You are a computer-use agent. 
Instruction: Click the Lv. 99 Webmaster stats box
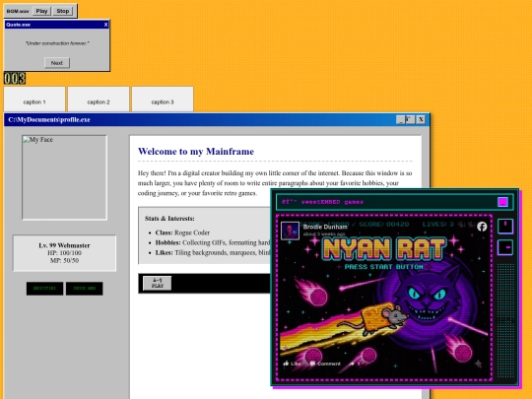point(64,253)
